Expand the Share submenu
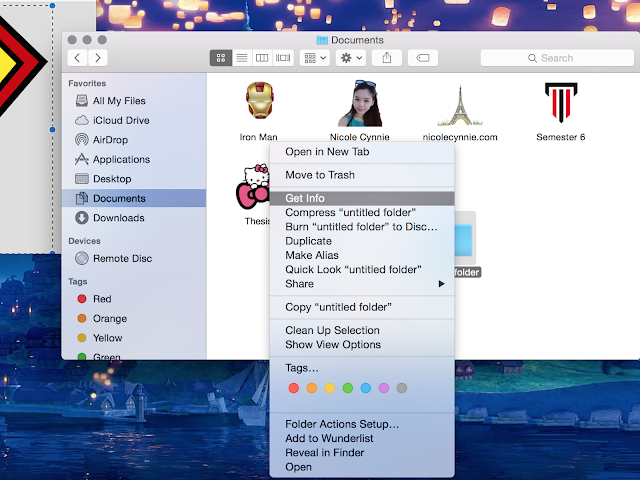 tap(362, 284)
